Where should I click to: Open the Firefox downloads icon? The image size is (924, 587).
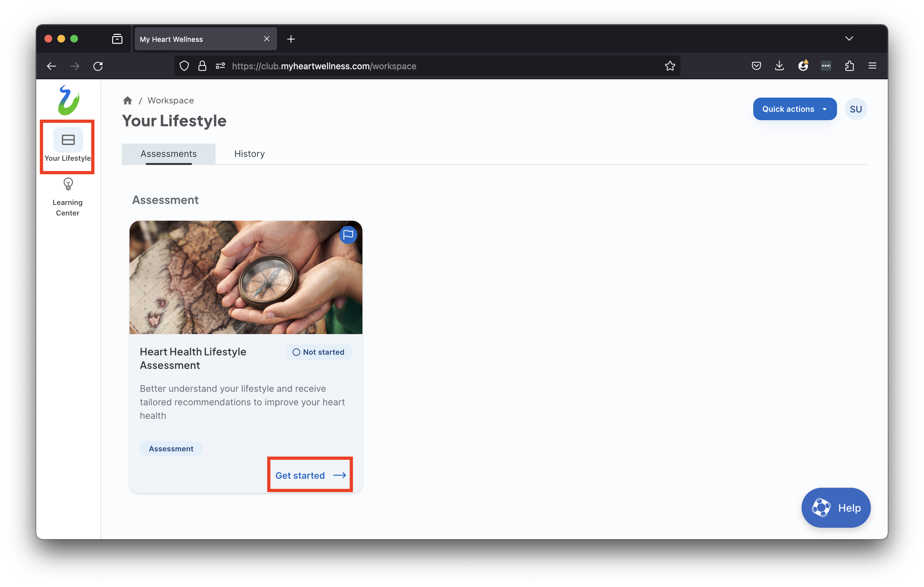click(x=779, y=66)
